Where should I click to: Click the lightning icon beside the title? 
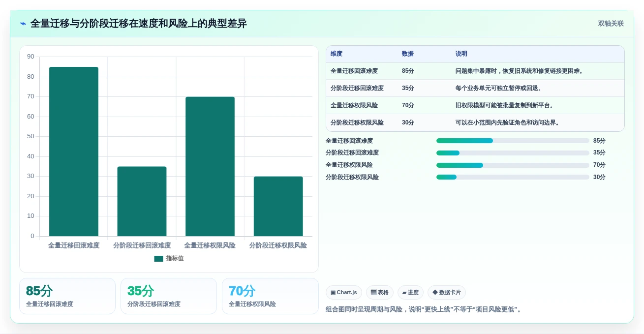coord(23,24)
